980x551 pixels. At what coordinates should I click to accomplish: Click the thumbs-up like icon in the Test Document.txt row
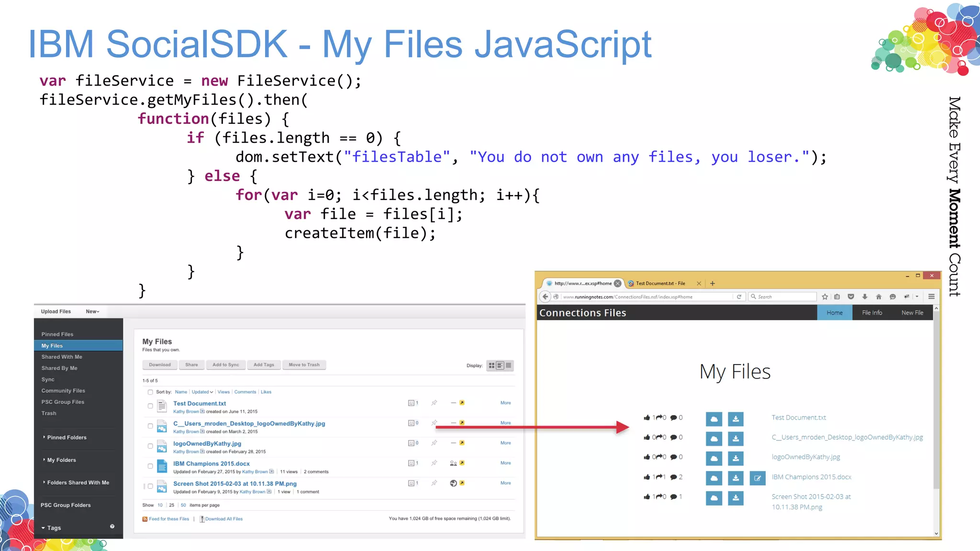click(x=647, y=418)
